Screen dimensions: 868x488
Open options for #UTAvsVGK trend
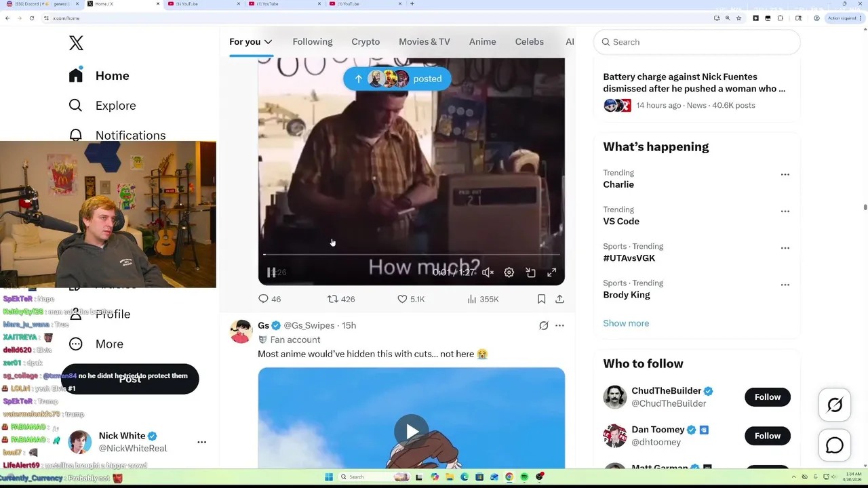point(785,247)
